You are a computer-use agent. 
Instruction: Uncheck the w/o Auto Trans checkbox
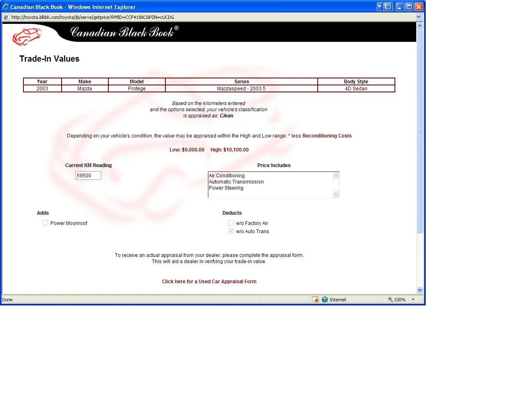pos(231,231)
